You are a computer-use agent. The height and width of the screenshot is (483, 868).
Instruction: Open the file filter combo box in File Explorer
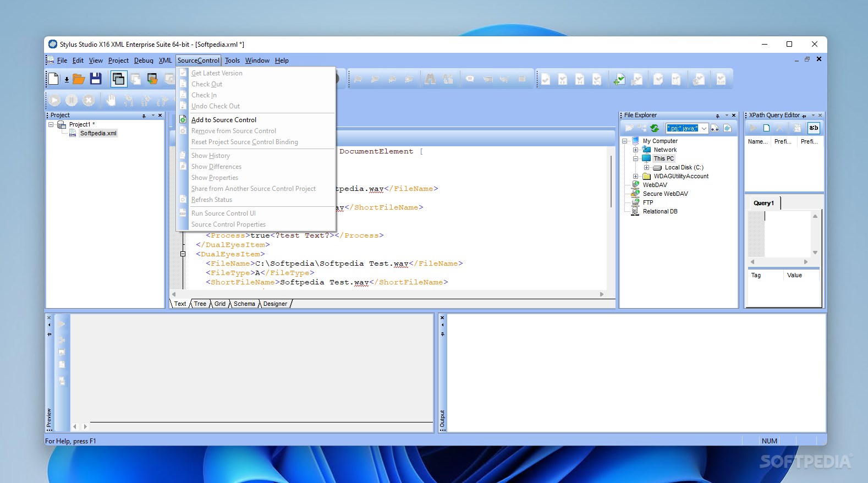coord(704,128)
